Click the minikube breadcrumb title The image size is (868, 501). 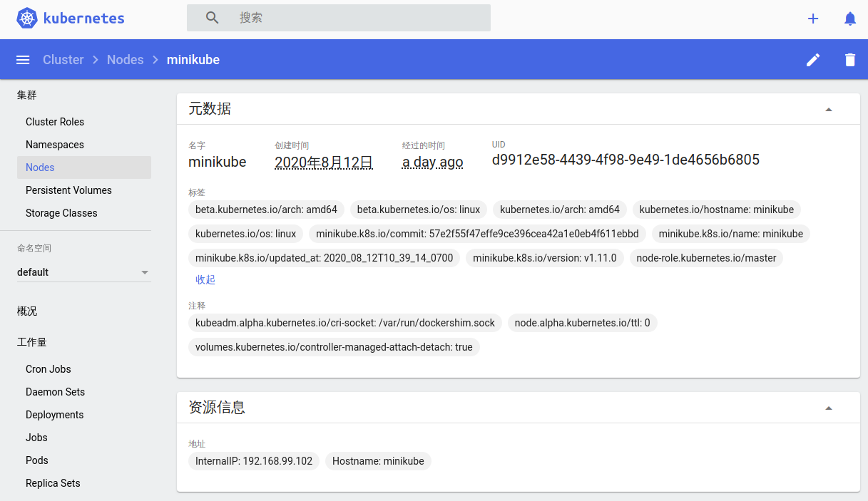point(193,60)
